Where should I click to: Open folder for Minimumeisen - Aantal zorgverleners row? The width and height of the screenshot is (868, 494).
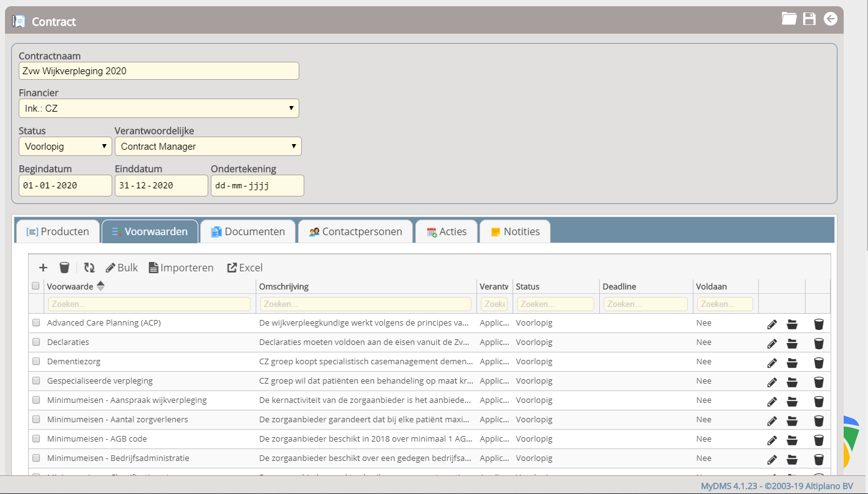coord(792,420)
